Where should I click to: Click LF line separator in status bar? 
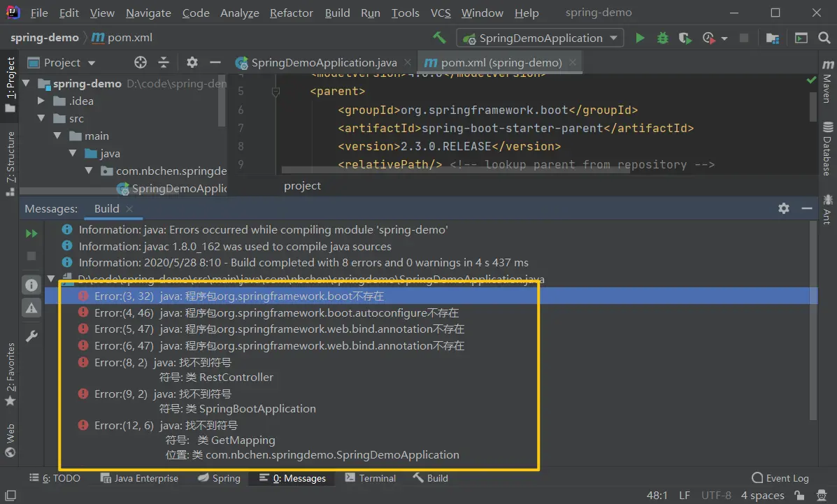coord(685,495)
